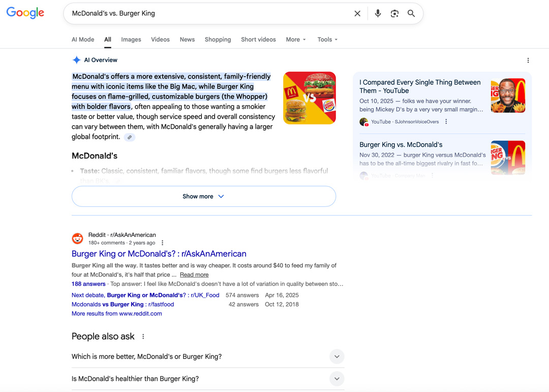Image resolution: width=549 pixels, height=392 pixels.
Task: Open the Tools dropdown
Action: tap(327, 39)
